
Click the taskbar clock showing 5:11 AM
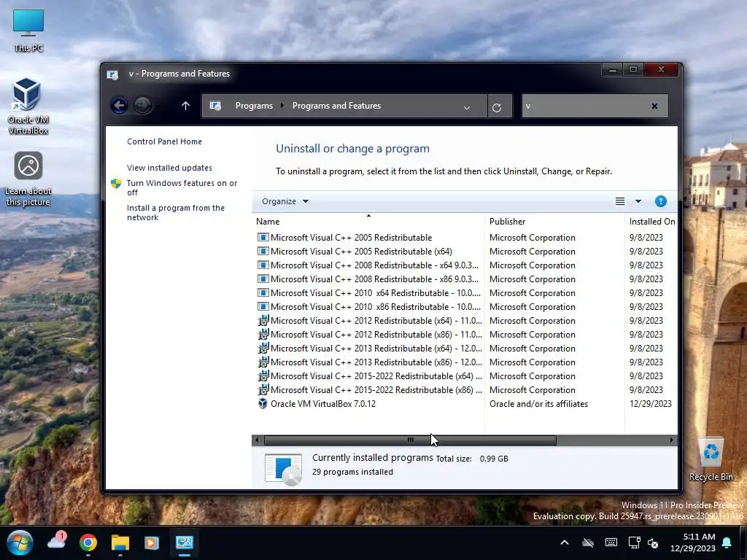pyautogui.click(x=693, y=542)
